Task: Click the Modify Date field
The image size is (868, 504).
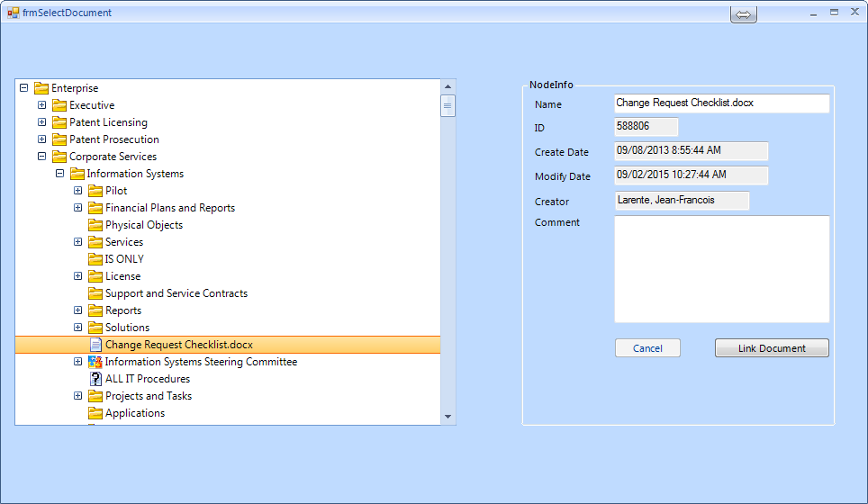Action: [692, 175]
